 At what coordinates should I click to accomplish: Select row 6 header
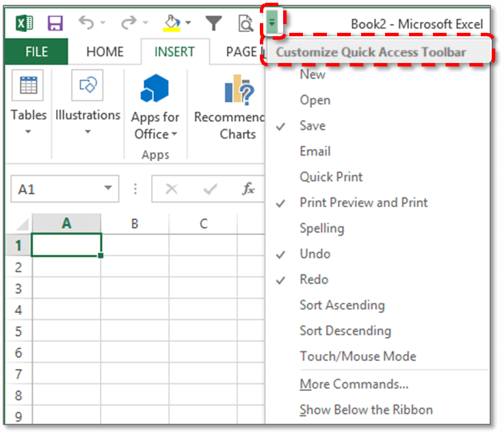click(x=18, y=353)
